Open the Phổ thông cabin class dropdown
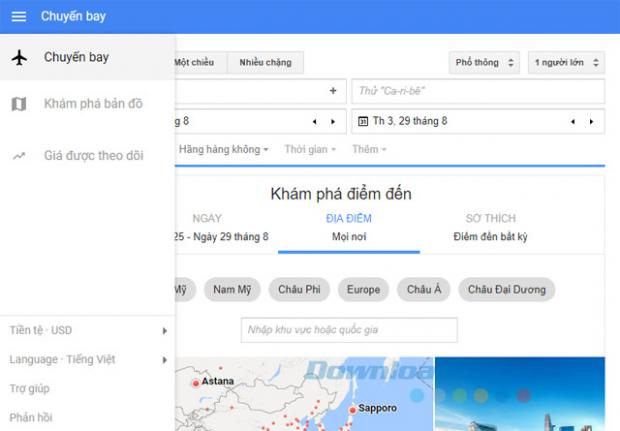Image resolution: width=620 pixels, height=431 pixels. [484, 63]
